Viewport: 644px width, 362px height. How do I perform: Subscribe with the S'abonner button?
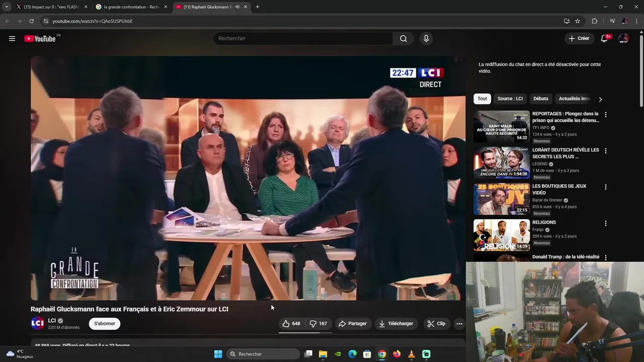coord(105,324)
